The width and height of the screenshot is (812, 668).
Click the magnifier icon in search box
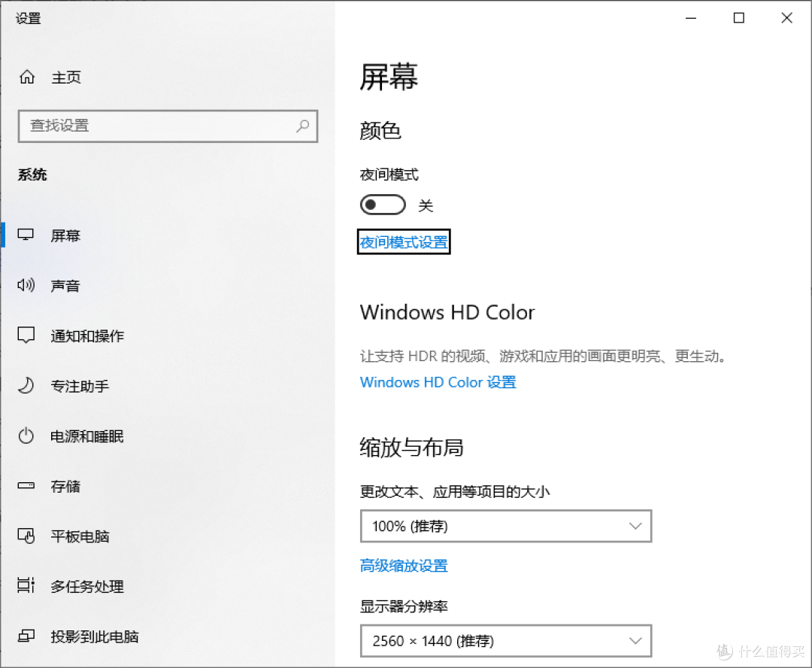(303, 126)
